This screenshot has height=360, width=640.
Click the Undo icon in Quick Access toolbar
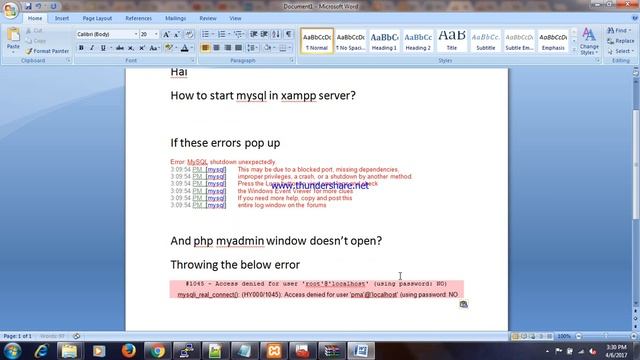click(39, 6)
